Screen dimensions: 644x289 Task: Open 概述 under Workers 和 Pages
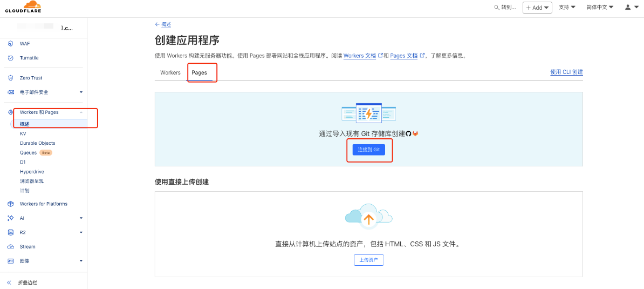[25, 124]
